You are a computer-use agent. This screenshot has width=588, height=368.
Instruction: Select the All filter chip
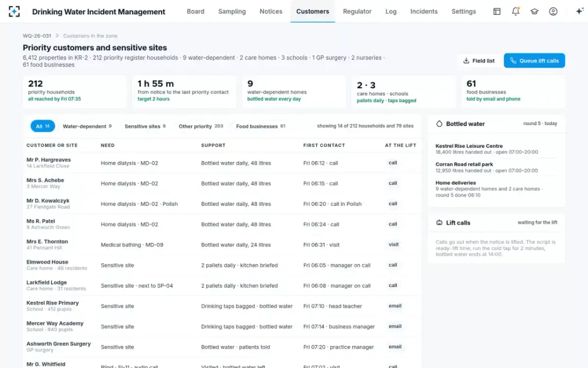click(43, 126)
